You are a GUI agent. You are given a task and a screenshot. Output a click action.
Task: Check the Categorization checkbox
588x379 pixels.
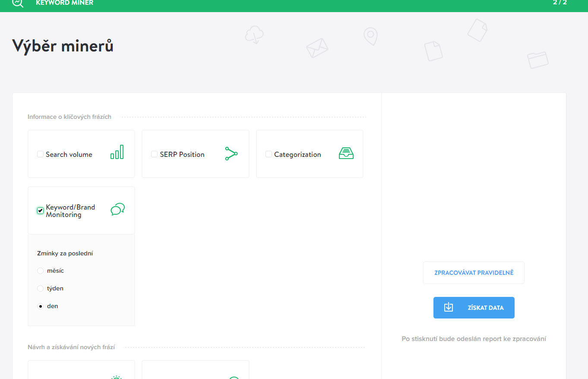pyautogui.click(x=269, y=154)
